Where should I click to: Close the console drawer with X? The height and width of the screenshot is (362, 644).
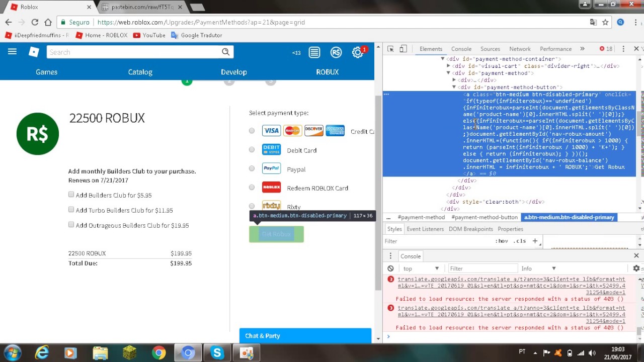(636, 256)
